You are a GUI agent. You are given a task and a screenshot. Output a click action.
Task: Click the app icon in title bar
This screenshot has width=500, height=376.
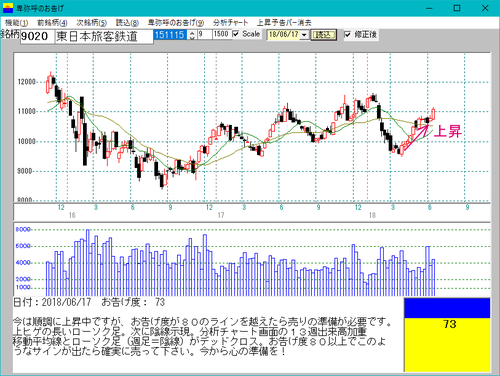[8, 8]
